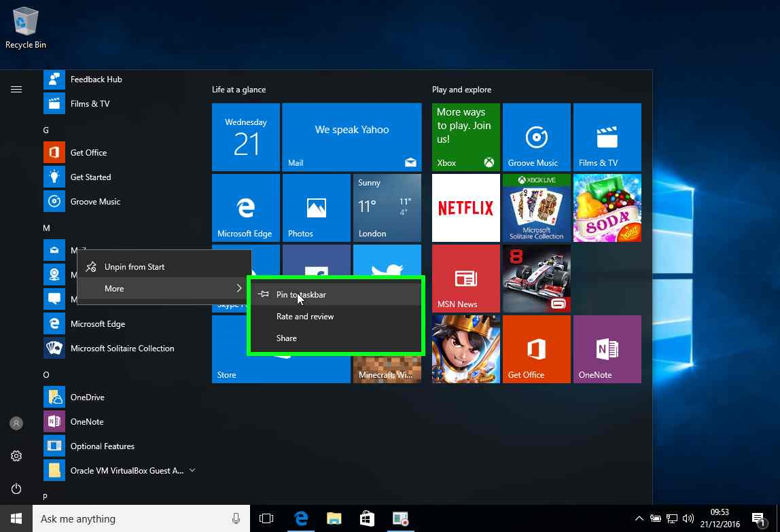The width and height of the screenshot is (780, 532).
Task: Click the Twitter bird tile
Action: (x=387, y=260)
